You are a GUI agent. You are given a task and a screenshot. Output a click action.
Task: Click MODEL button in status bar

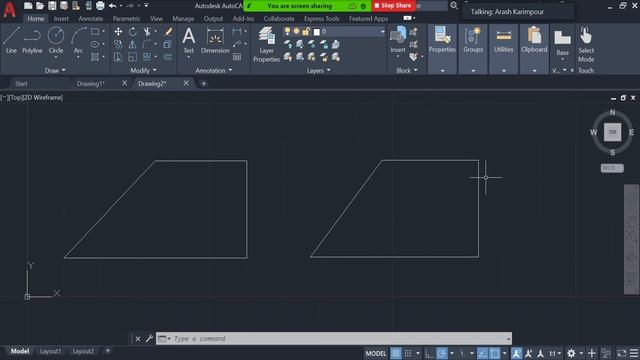[376, 353]
